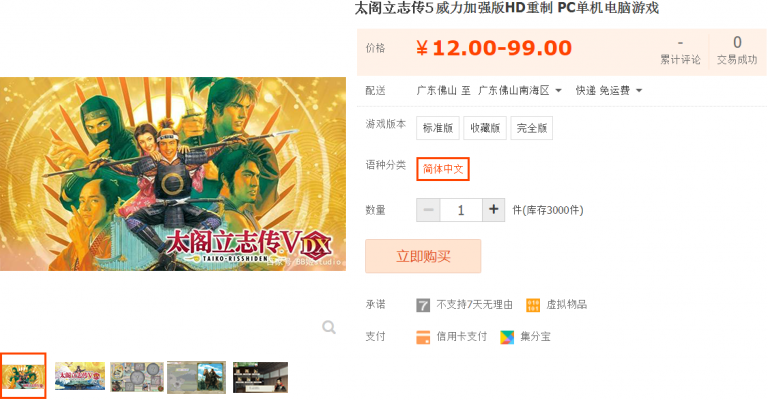Open the 累计评论 reviews count
Screen dimensions: 768x401
click(680, 52)
